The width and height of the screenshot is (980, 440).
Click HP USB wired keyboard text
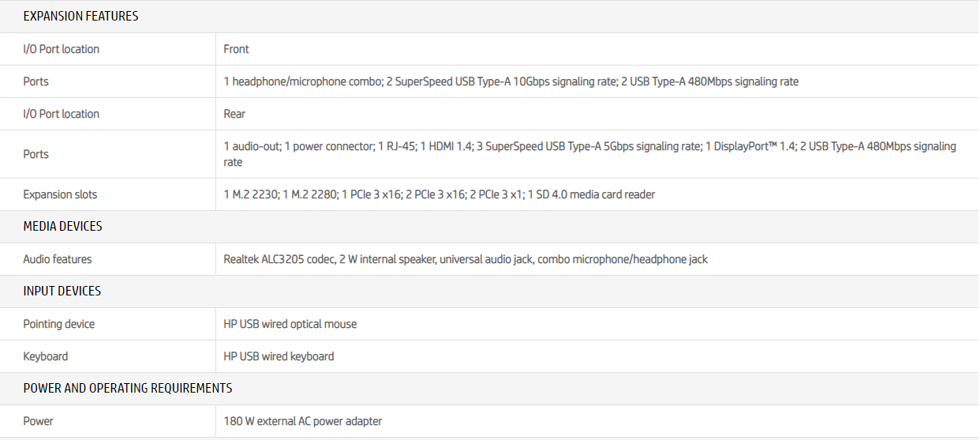tap(279, 356)
